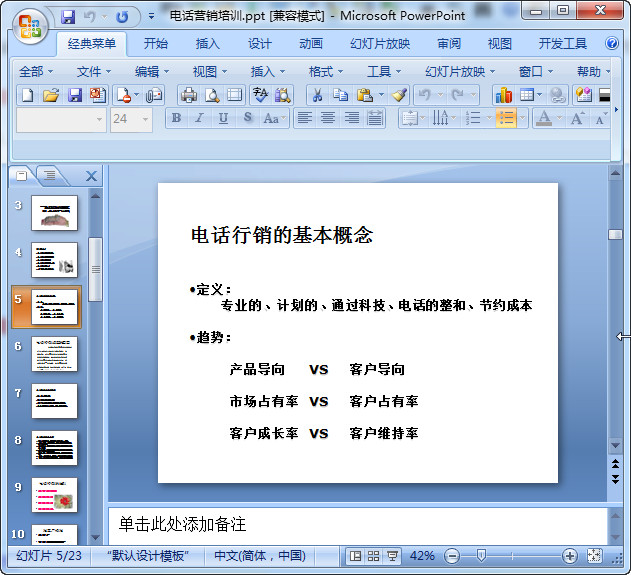Increase font size with large A icon

pyautogui.click(x=577, y=118)
